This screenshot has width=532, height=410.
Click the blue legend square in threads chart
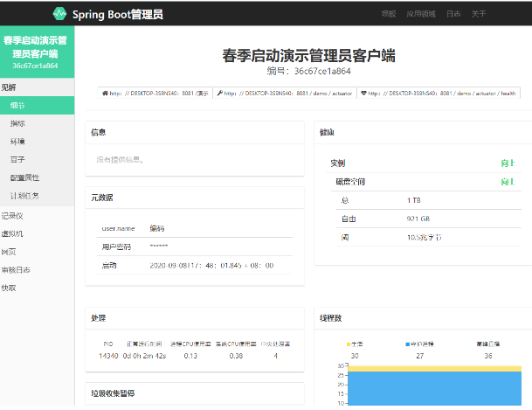407,344
